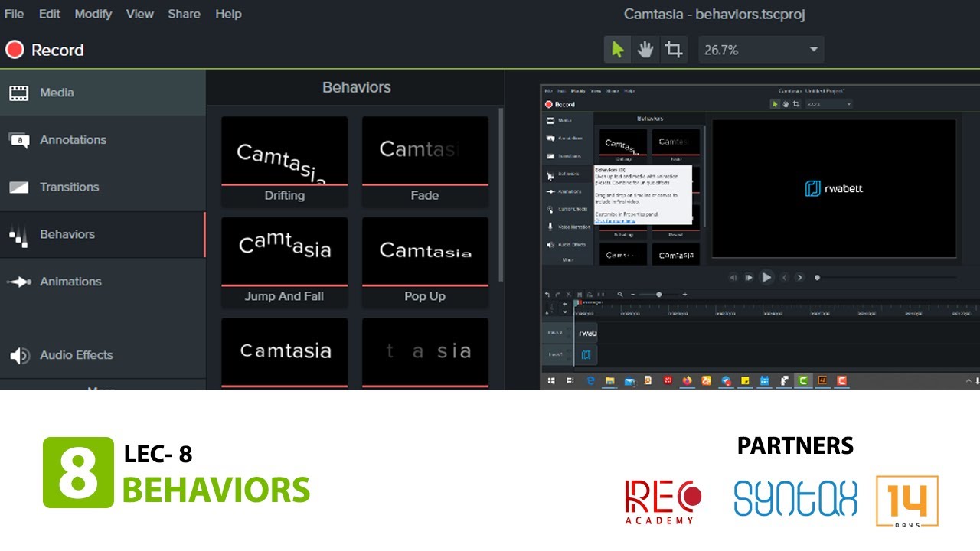Click the rwabett logo on the preview canvas
The image size is (980, 551).
pyautogui.click(x=834, y=188)
